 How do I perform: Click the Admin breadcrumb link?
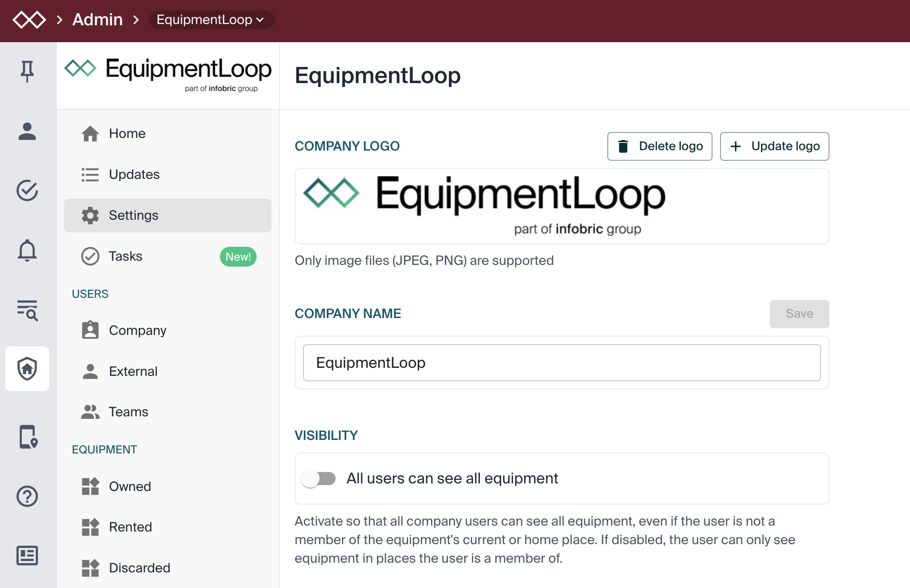point(97,20)
